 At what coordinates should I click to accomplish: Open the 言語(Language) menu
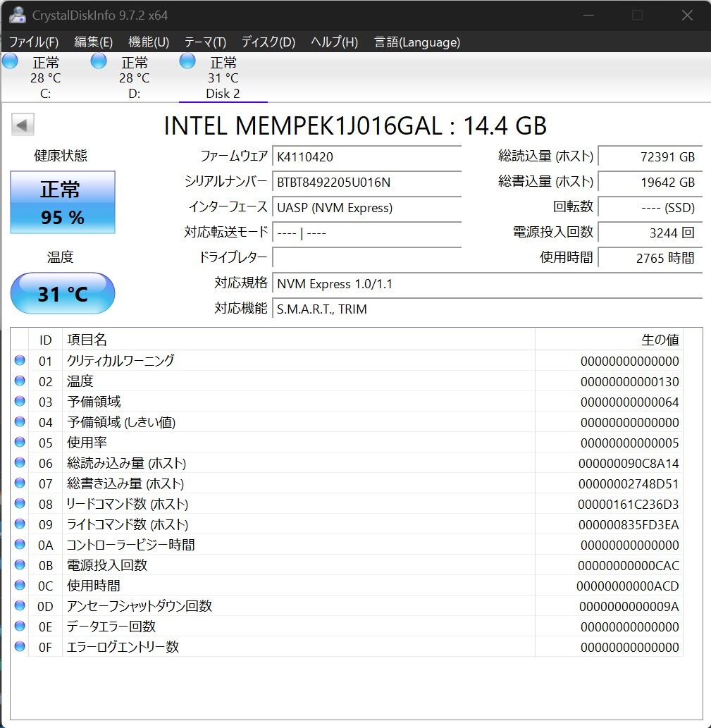pyautogui.click(x=417, y=42)
